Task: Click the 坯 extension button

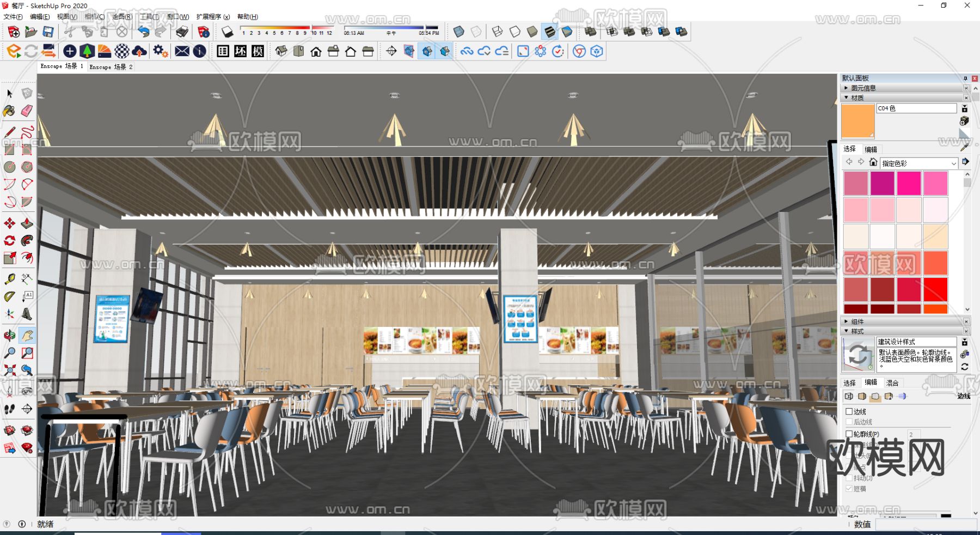Action: [x=241, y=51]
